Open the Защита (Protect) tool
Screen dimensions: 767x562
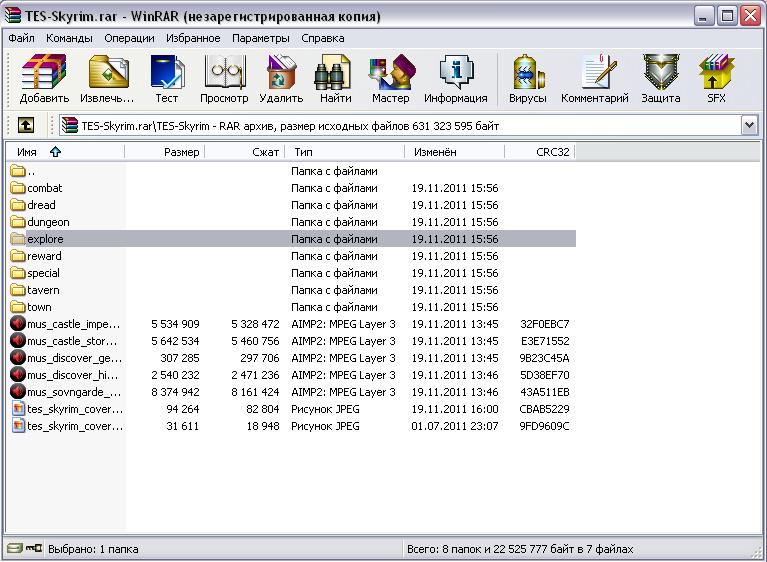point(660,79)
